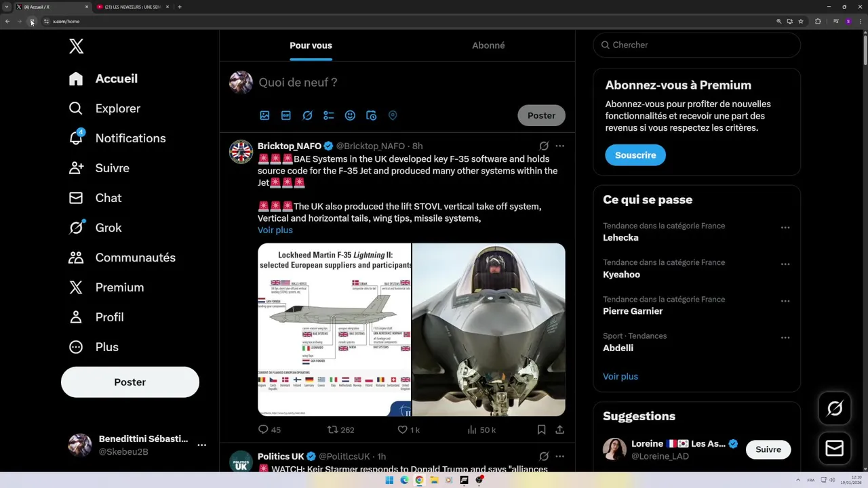Open floating Grok button at right
This screenshot has height=488, width=868.
point(835,408)
